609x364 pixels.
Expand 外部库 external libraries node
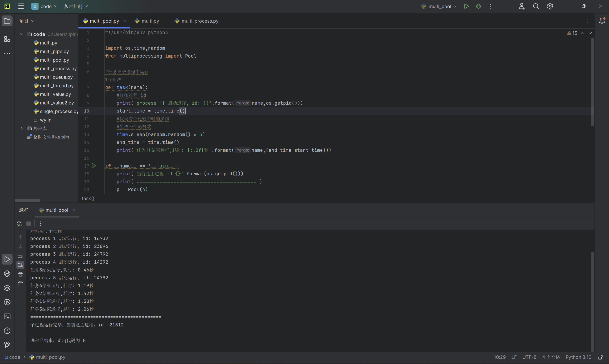click(22, 128)
